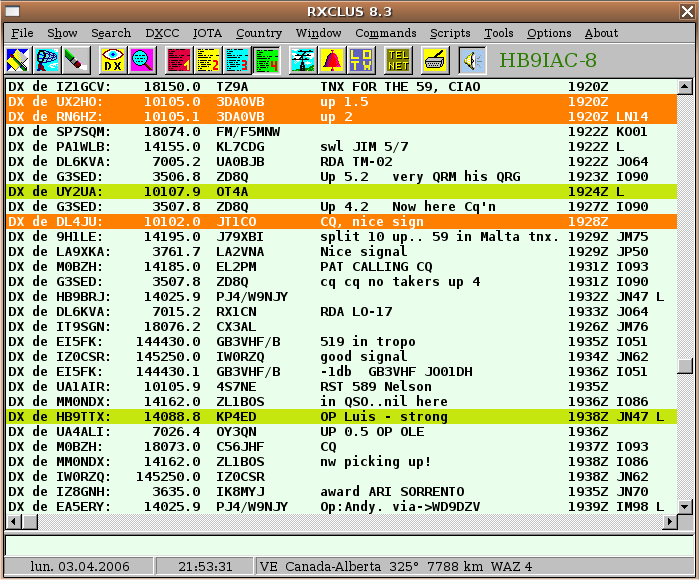Screen dimensions: 699x580
Task: Click the vertical scrollbar up arrow
Action: (x=685, y=86)
